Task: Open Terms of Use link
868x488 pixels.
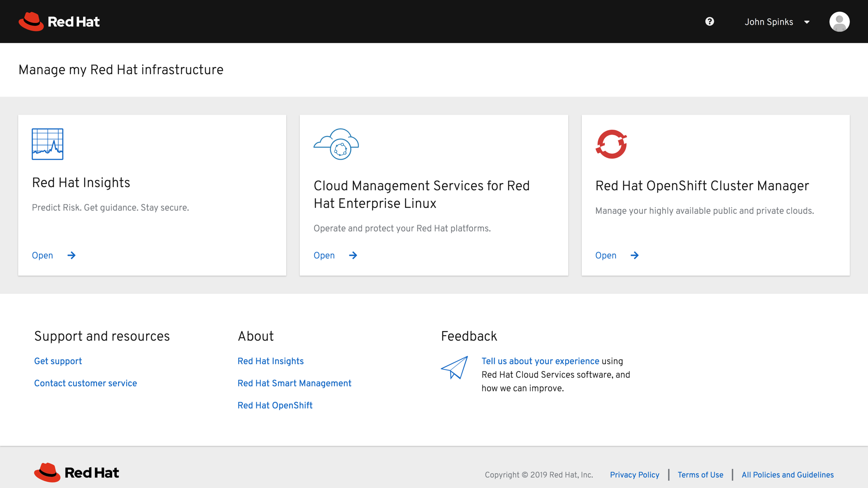Action: (x=700, y=475)
